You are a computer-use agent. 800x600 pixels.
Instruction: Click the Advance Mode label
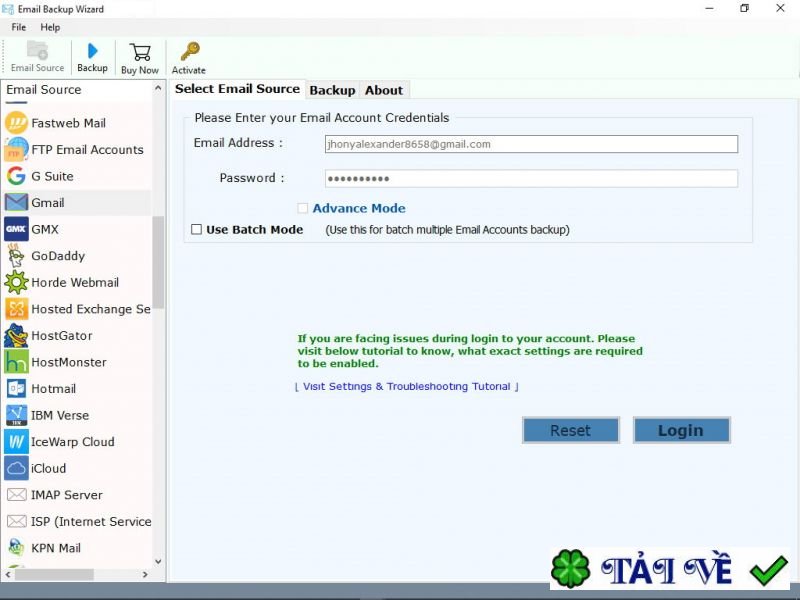tap(359, 208)
